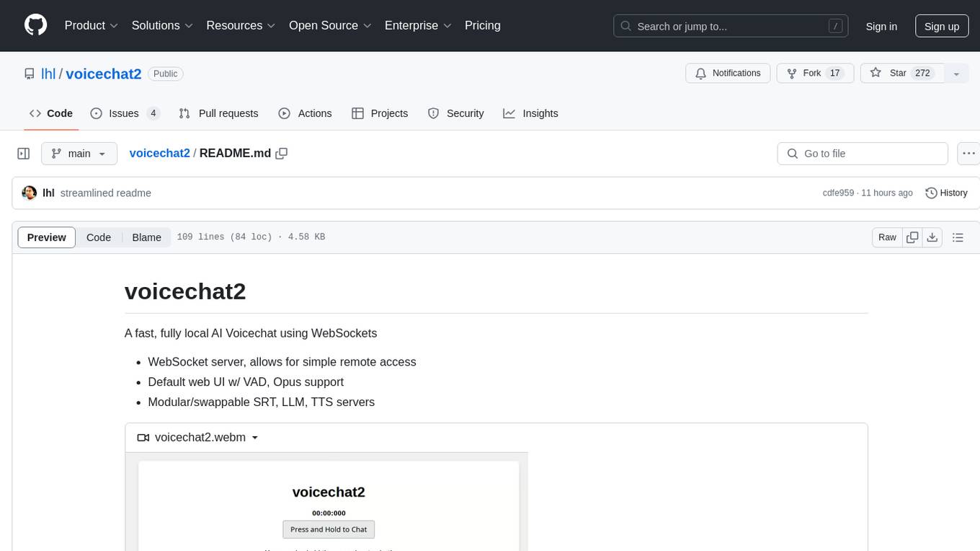Click the repository icon beside lhl

[x=30, y=74]
